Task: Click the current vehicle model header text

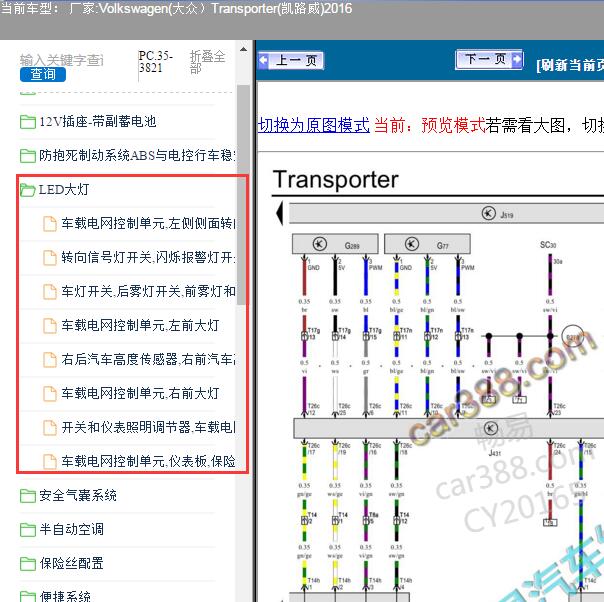Action: [176, 8]
